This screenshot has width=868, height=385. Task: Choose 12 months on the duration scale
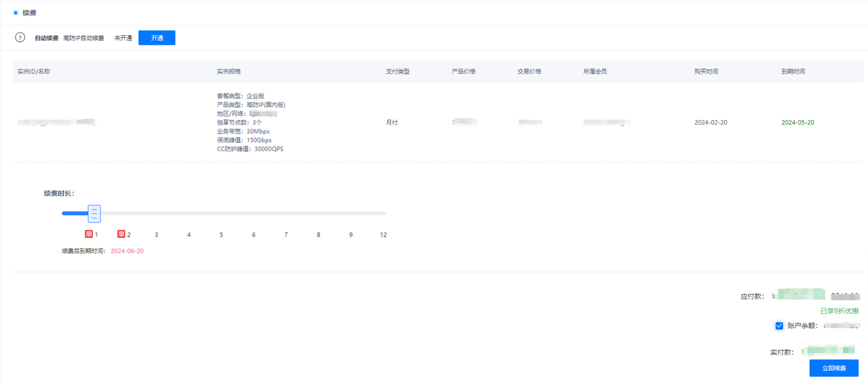pos(383,235)
